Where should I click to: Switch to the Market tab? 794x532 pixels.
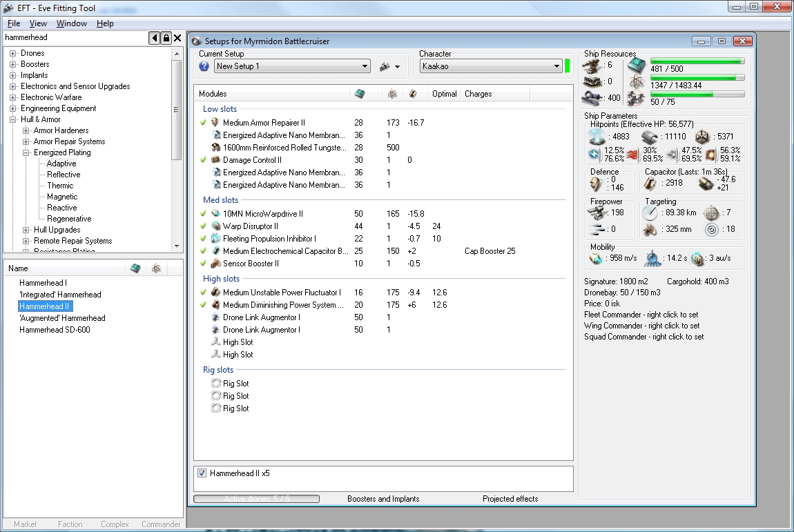pos(26,524)
